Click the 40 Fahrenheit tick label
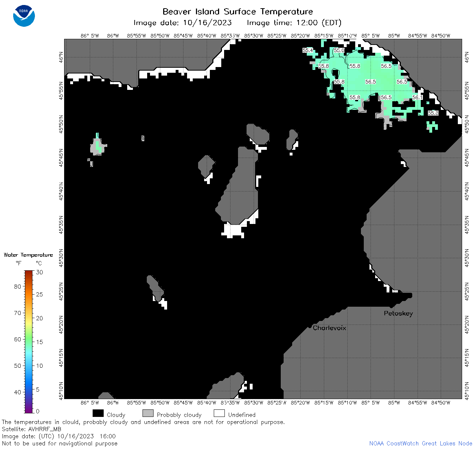This screenshot has width=476, height=449. (x=17, y=392)
